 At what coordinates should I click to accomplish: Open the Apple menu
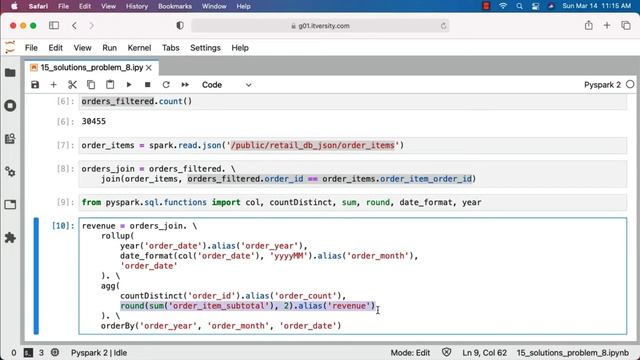(14, 6)
